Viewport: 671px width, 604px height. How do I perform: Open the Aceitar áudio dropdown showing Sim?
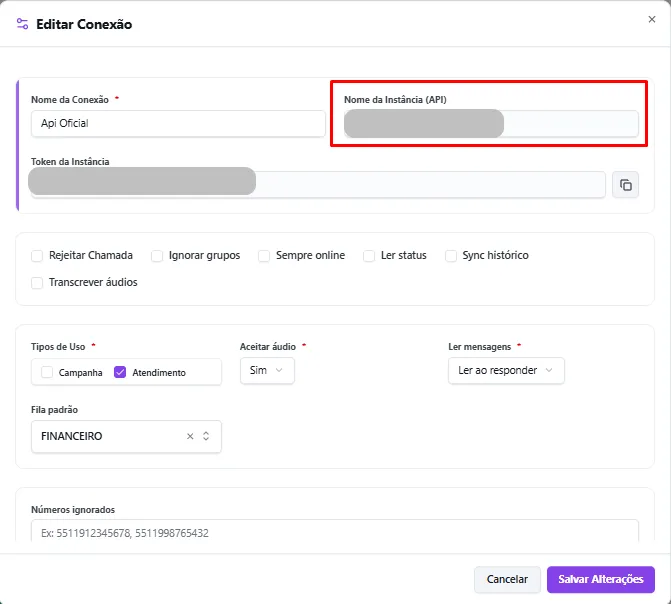tap(267, 370)
